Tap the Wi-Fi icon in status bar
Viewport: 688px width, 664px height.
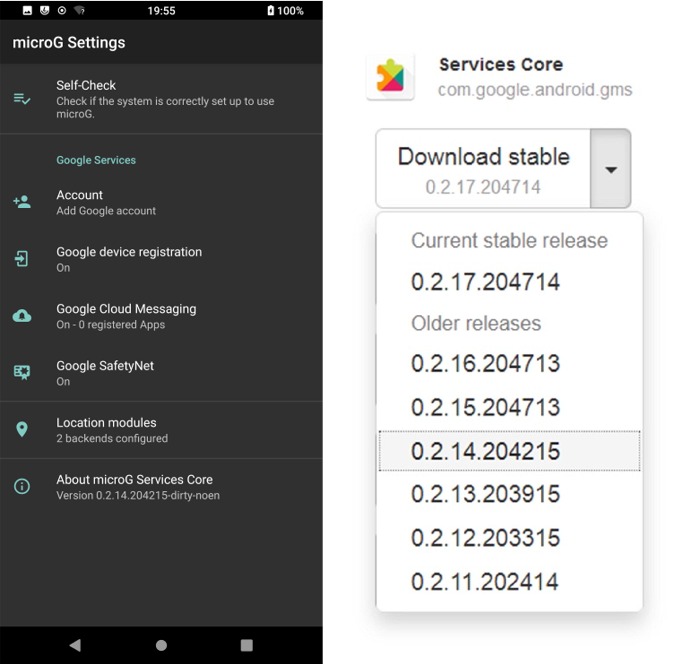click(x=79, y=10)
